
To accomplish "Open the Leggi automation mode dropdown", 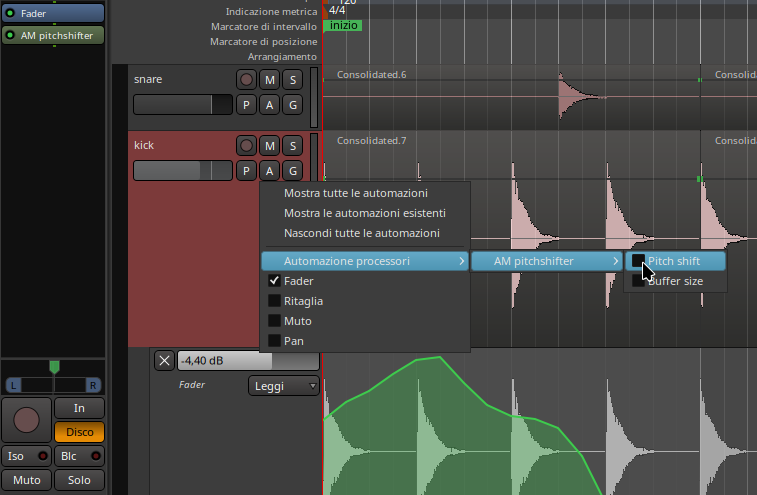I will [284, 385].
